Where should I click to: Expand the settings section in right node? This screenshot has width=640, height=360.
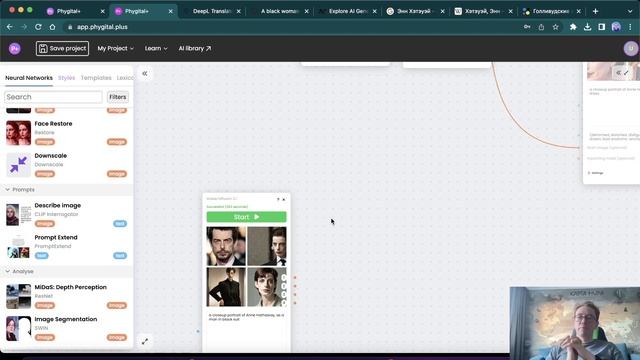(x=596, y=173)
